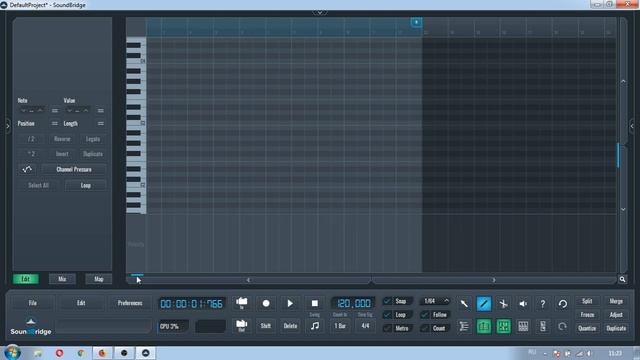Open the piano keyboard grid icon
The width and height of the screenshot is (640, 360).
523,326
